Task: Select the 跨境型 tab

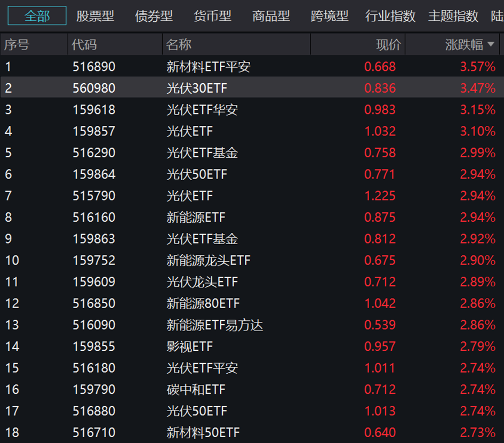Action: pyautogui.click(x=330, y=16)
